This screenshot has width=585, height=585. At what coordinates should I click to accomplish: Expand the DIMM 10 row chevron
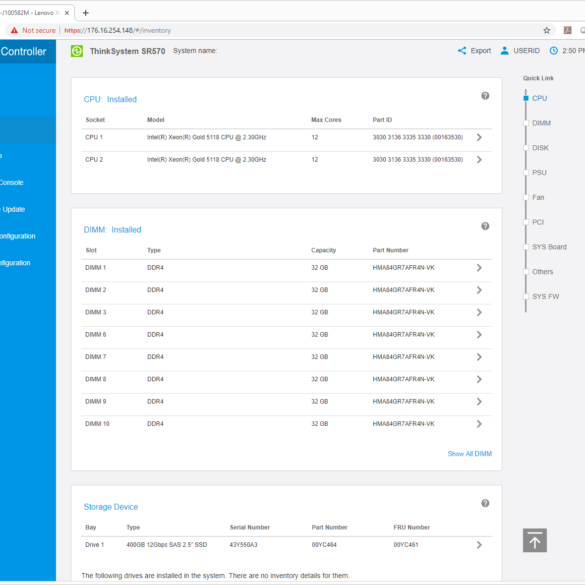(x=479, y=424)
